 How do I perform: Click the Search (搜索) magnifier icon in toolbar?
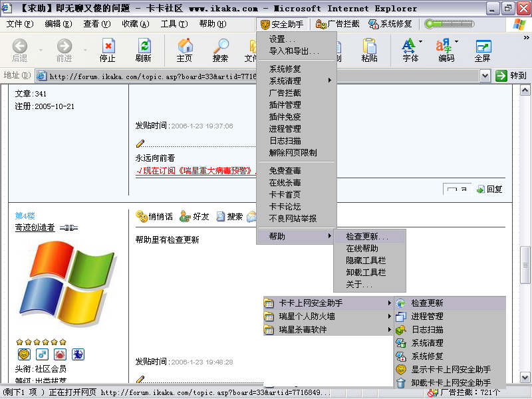pos(221,46)
